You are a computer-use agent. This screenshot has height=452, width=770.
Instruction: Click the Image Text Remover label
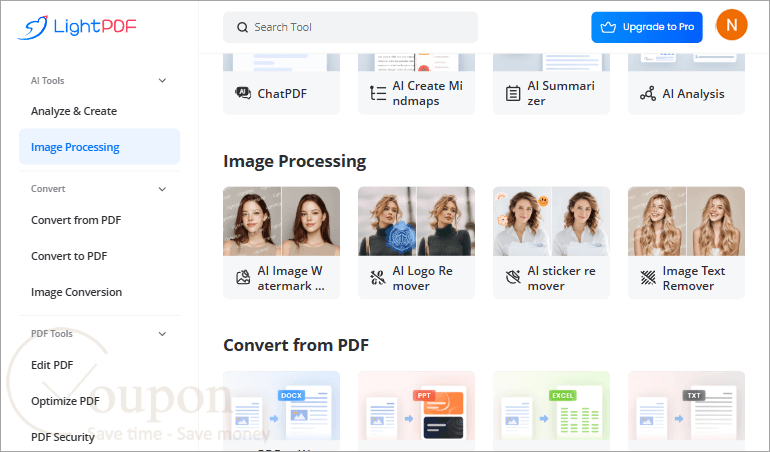pyautogui.click(x=693, y=278)
